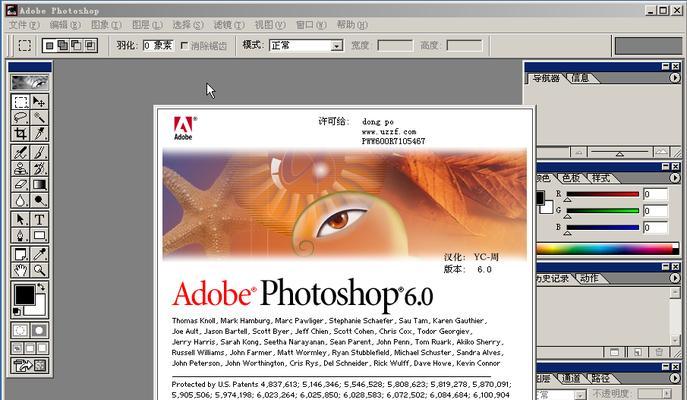The width and height of the screenshot is (687, 400).
Task: Open the 编辑(E) menu
Action: click(x=65, y=25)
